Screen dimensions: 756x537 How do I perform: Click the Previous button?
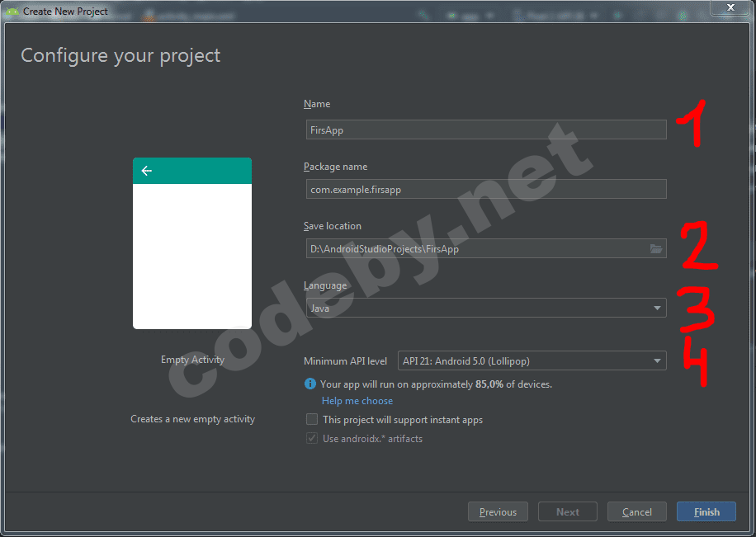click(498, 511)
